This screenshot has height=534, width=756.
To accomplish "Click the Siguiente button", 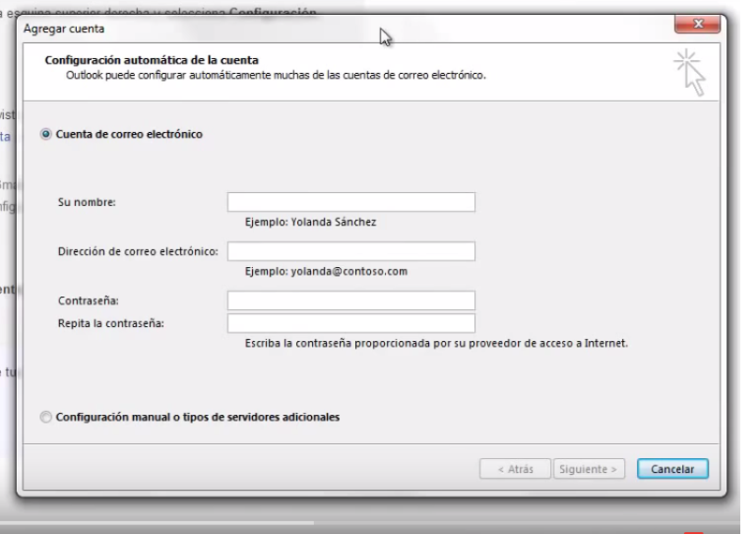I will (589, 469).
